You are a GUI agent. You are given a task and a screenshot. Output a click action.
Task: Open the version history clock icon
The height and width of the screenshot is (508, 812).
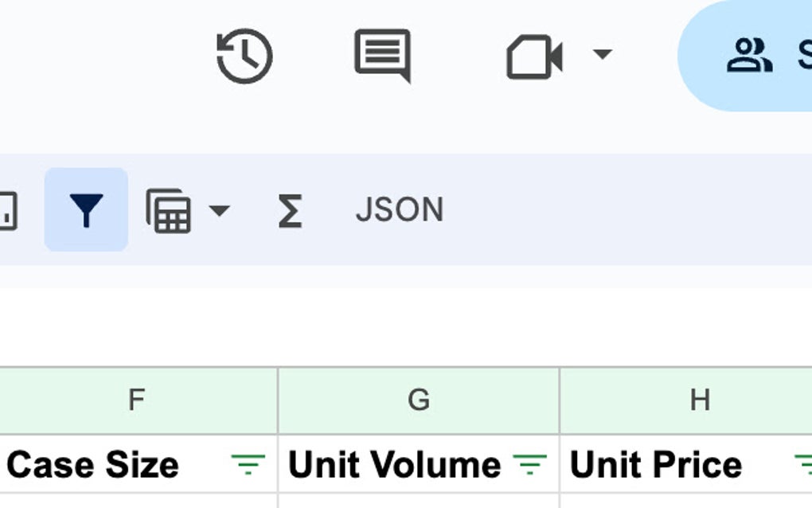(x=244, y=56)
